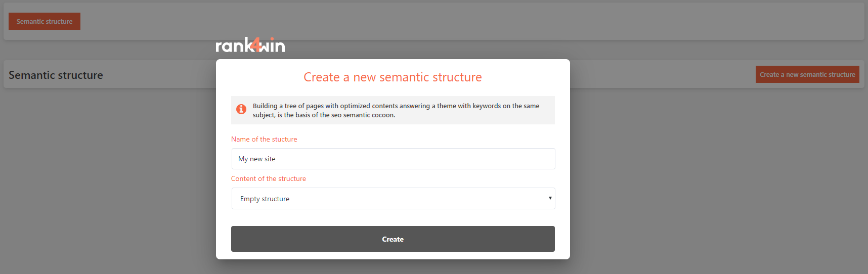Click the "Content of the structure" label
The image size is (868, 274).
point(268,178)
